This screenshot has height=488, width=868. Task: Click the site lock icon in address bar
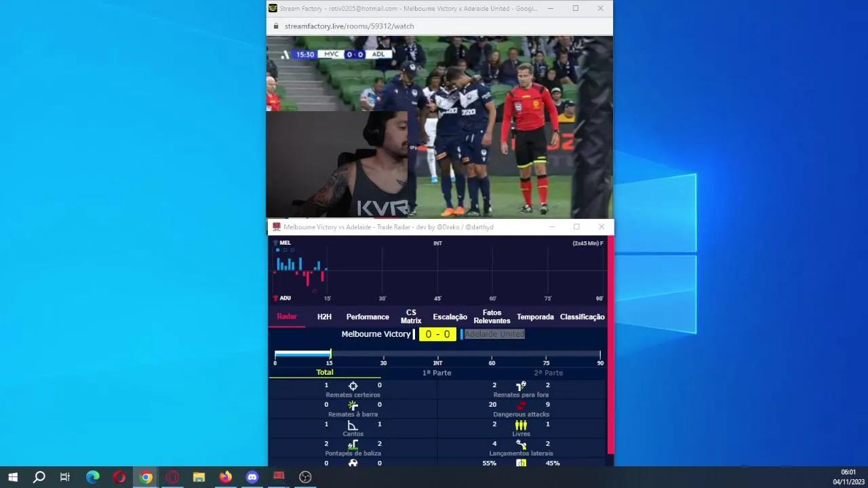click(x=276, y=26)
